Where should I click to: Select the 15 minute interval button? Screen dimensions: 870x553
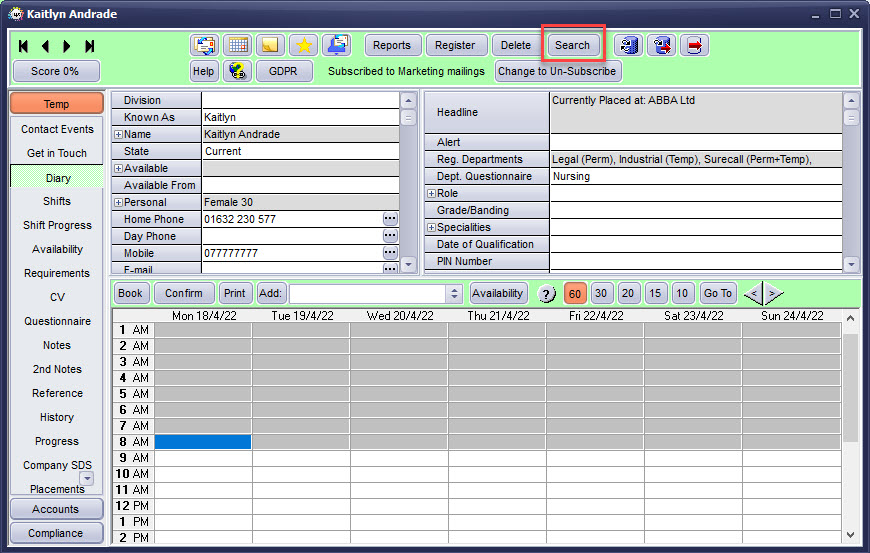655,293
